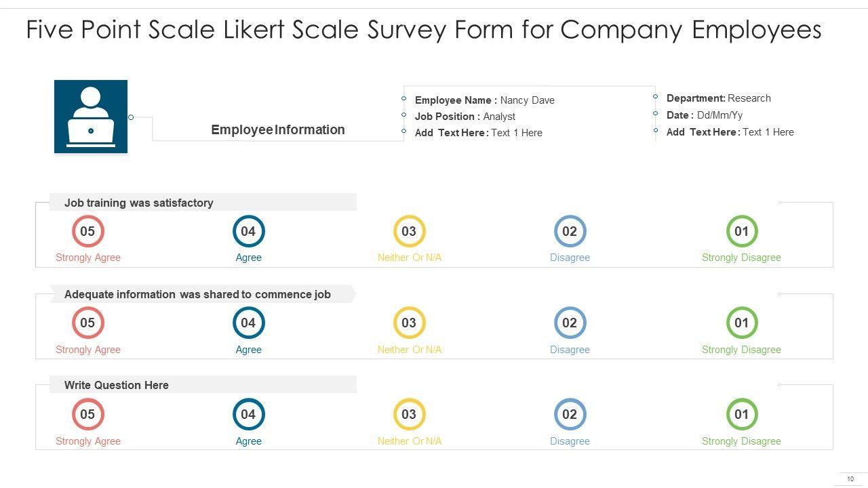Pick 03 Neither for adequate information question
Viewport: 868px width, 488px height.
409,323
